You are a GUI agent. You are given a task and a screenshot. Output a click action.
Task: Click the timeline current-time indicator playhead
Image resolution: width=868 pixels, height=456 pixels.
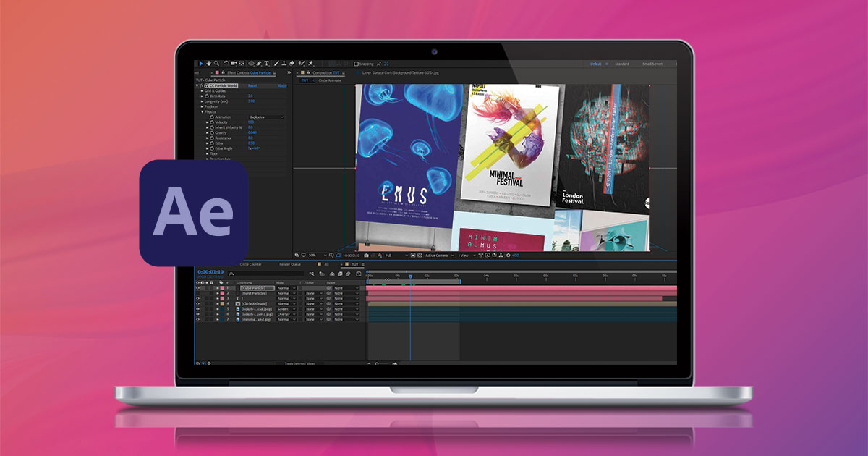pos(410,276)
